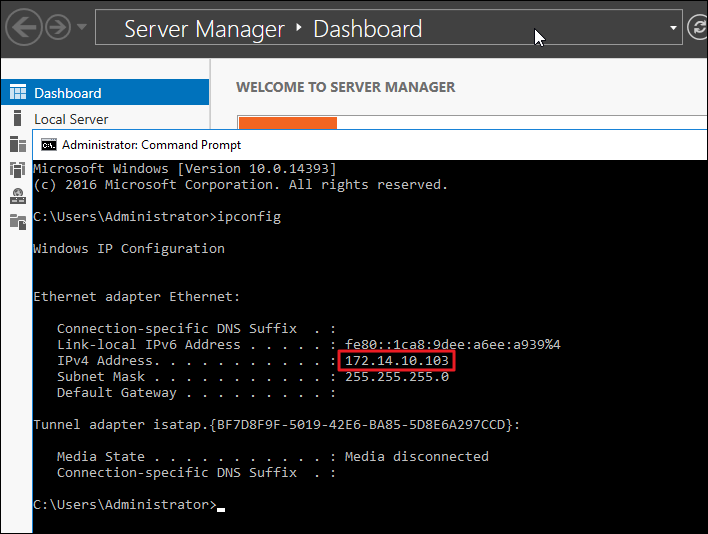Click the All Servers sidebar icon
The height and width of the screenshot is (534, 708).
[x=18, y=144]
